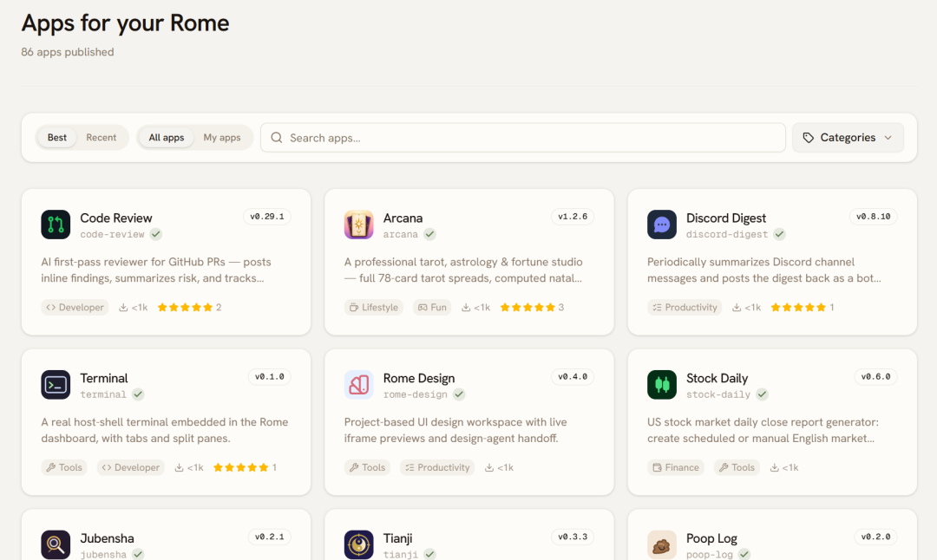Click the verified checkmark beside rome-design
Screen dimensions: 937x560
point(459,394)
